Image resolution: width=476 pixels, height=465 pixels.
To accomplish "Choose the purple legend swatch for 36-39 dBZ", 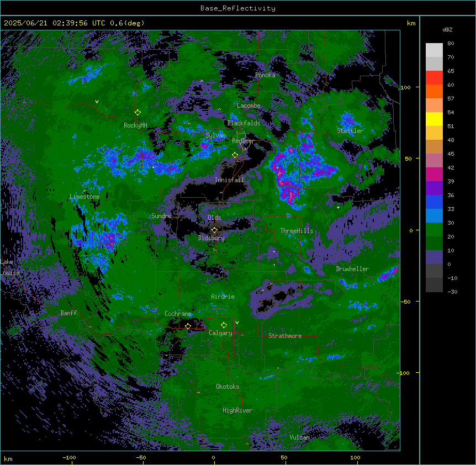I will click(434, 188).
